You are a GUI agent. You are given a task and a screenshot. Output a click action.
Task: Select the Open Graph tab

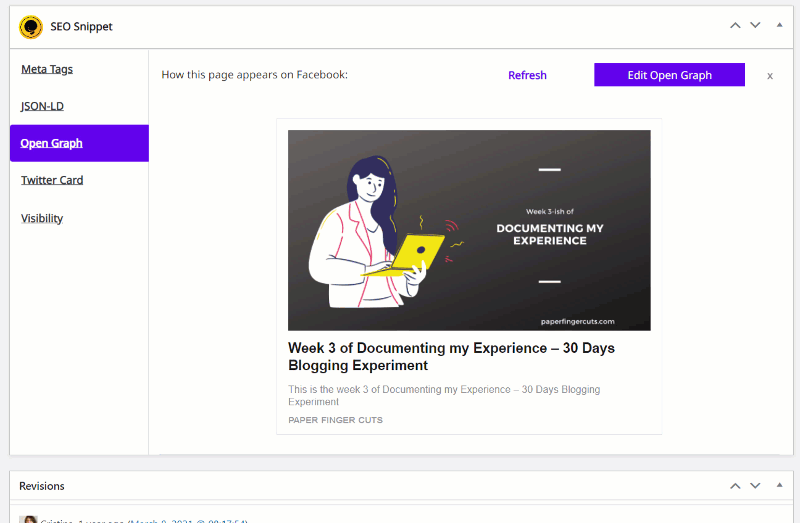click(x=79, y=143)
